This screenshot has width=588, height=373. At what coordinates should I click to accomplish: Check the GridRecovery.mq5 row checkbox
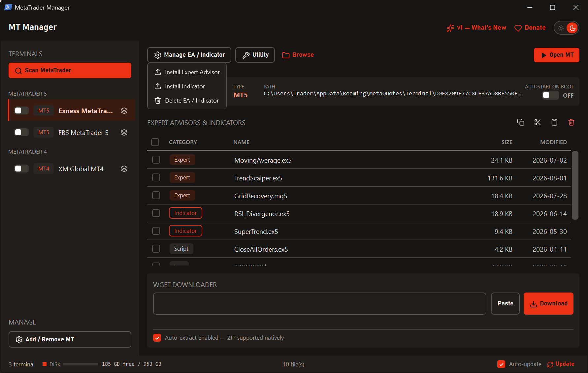[x=156, y=195]
